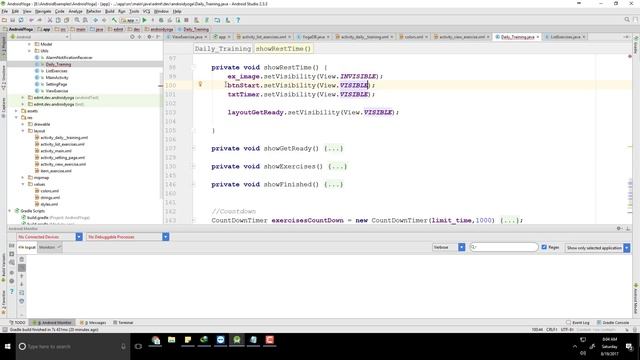Click the Android Monitor panel gear icon
Viewport: 640px width, 360px height.
[x=619, y=229]
